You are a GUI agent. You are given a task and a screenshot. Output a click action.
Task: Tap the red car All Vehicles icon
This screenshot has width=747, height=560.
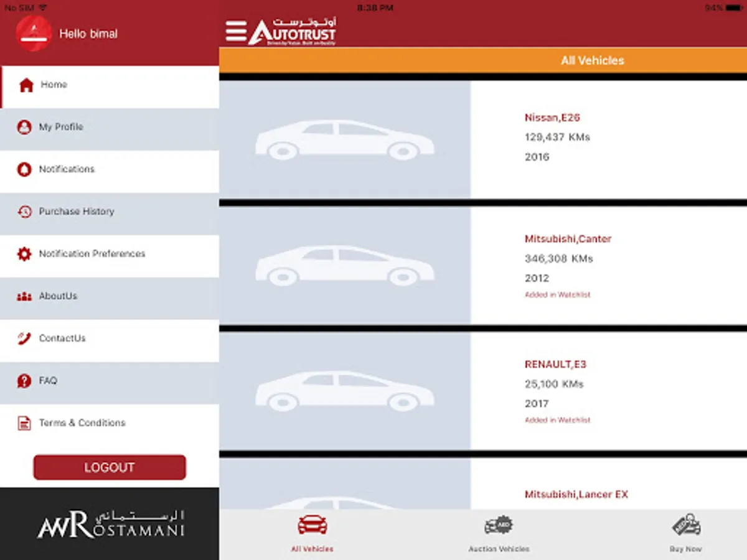(x=312, y=525)
